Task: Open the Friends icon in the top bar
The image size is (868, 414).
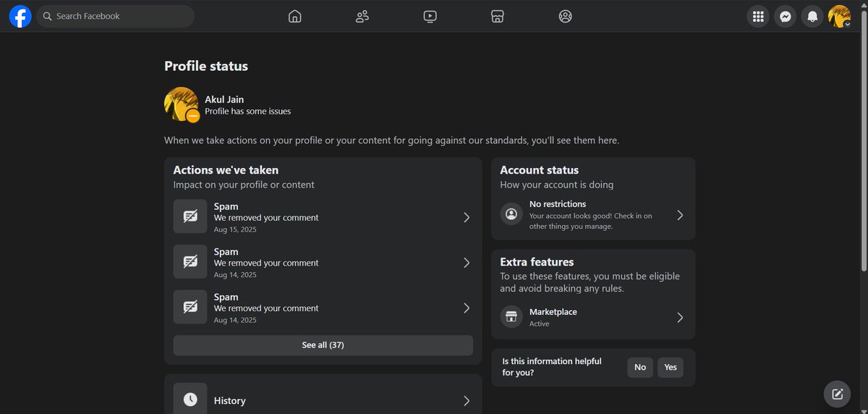Action: (362, 16)
